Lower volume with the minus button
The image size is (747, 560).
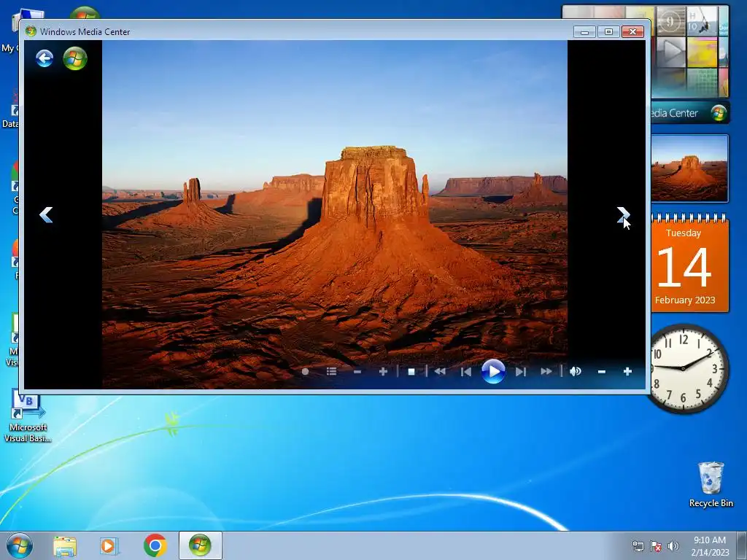[602, 371]
